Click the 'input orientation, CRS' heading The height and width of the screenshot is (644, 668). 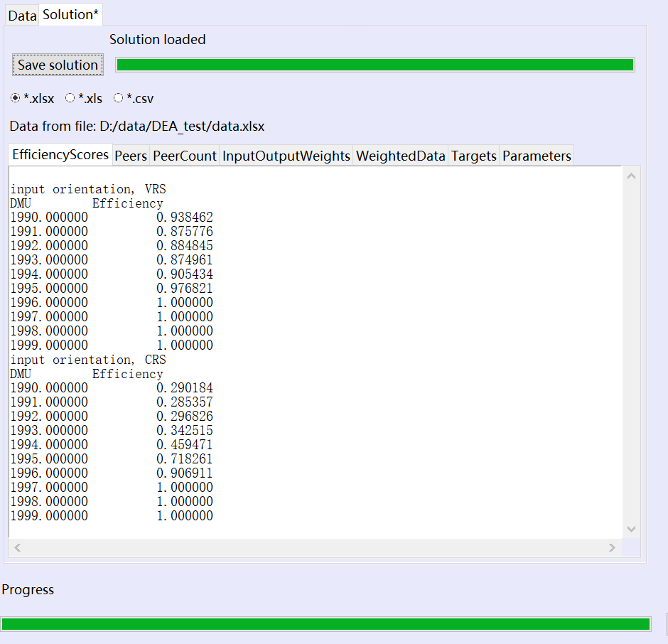[x=88, y=359]
